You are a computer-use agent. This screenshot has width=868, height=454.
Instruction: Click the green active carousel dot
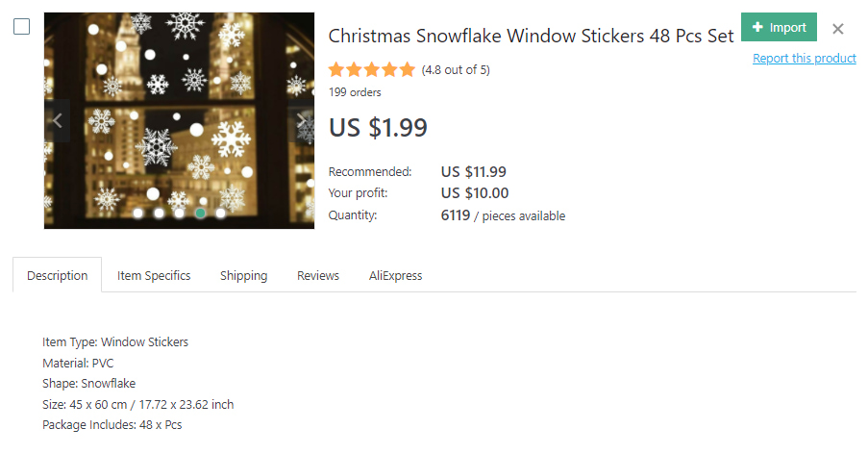pyautogui.click(x=200, y=213)
